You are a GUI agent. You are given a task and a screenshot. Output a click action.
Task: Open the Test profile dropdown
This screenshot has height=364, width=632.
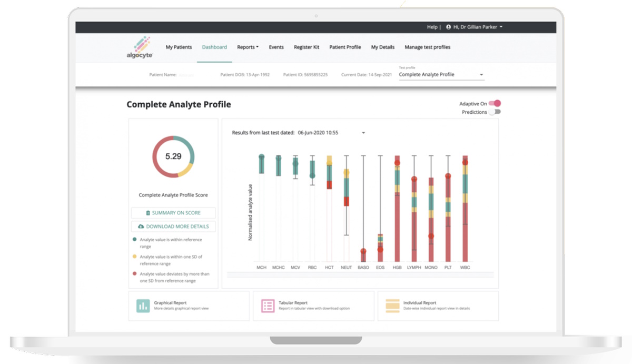pyautogui.click(x=441, y=74)
